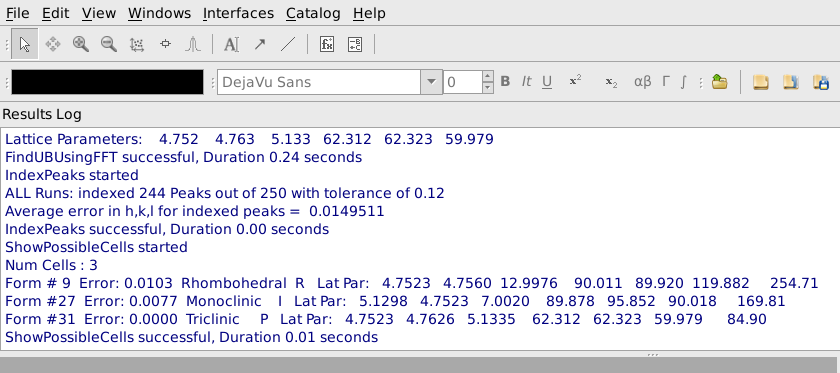Viewport: 840px width, 373px height.
Task: Click the open project folder icon with green arrow
Action: coord(719,82)
